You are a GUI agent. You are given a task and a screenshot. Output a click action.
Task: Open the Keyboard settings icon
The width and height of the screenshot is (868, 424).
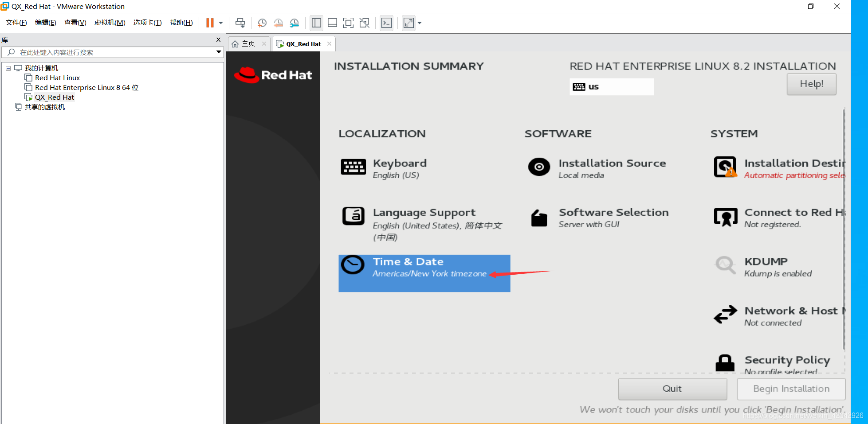pyautogui.click(x=353, y=167)
